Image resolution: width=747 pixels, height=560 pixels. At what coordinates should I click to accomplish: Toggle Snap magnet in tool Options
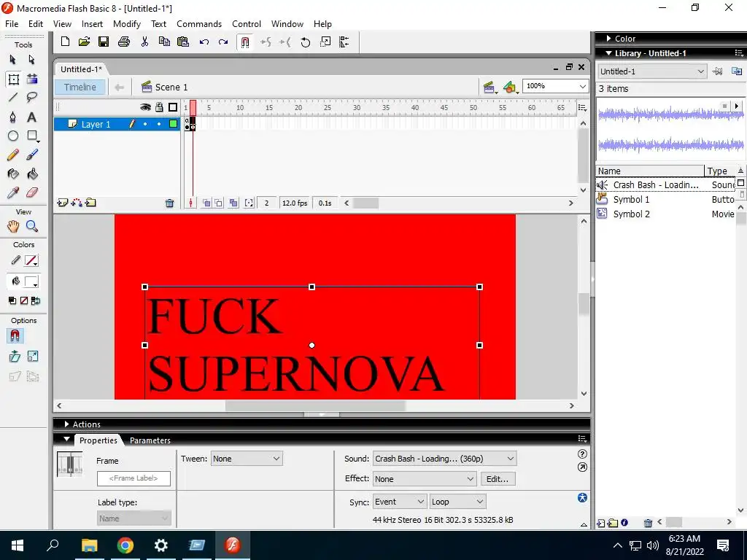click(x=15, y=336)
